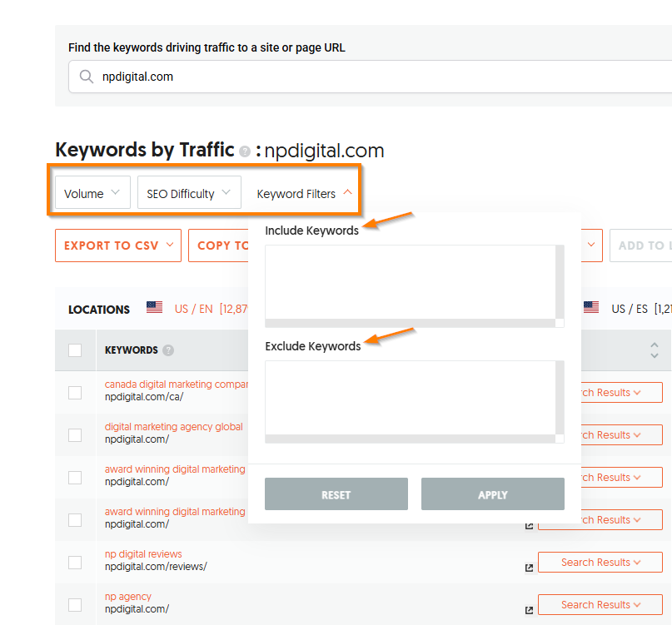Image resolution: width=672 pixels, height=625 pixels.
Task: Open help icon beside Keywords by Traffic
Action: [245, 151]
